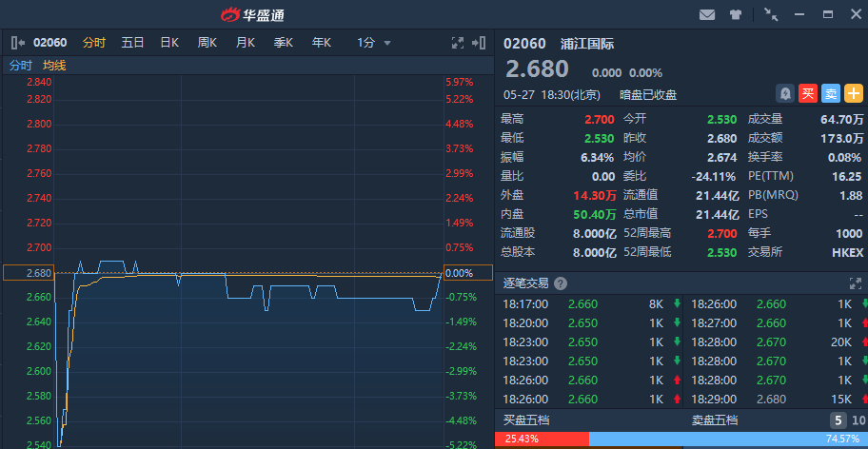Click the 买盘五档 header
Image resolution: width=868 pixels, height=449 pixels.
(x=526, y=420)
